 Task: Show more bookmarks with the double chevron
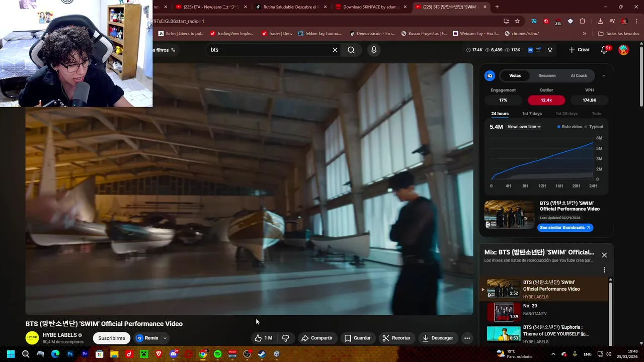pos(584,34)
